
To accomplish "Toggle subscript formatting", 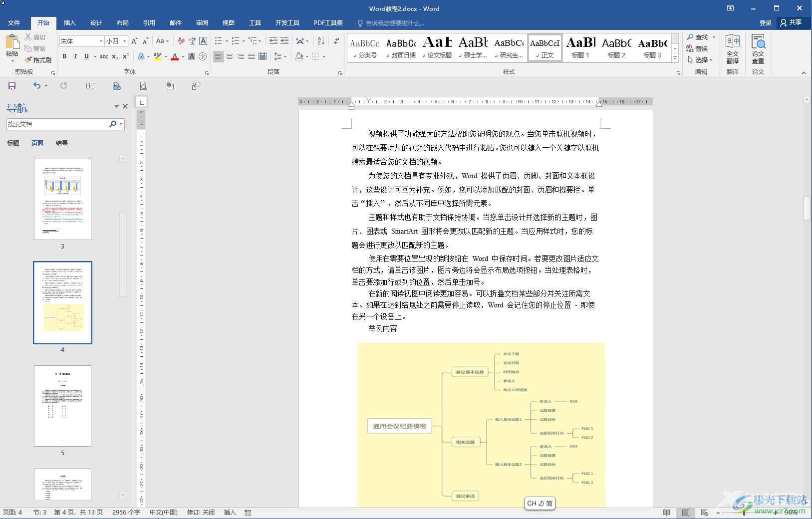I will click(115, 56).
